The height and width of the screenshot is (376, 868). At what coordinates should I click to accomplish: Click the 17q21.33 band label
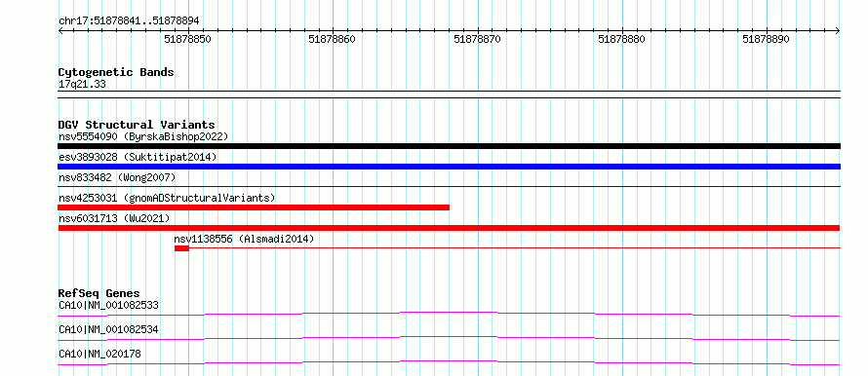pyautogui.click(x=82, y=85)
